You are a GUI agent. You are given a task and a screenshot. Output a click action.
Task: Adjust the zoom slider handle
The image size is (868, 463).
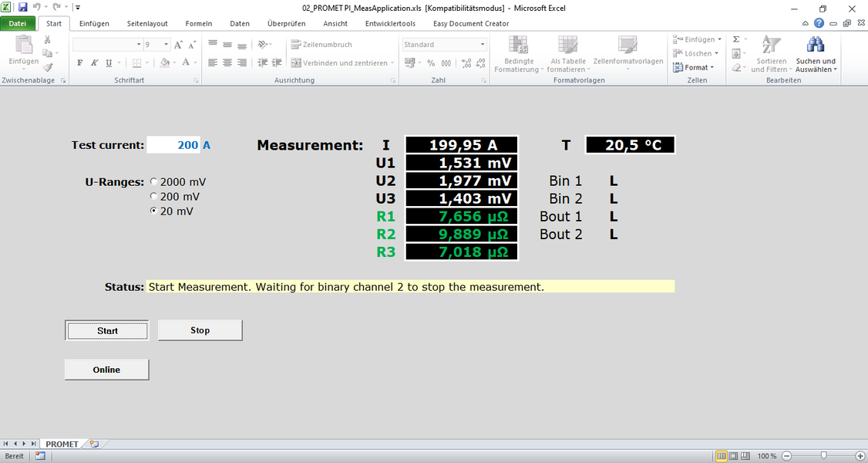coord(824,456)
